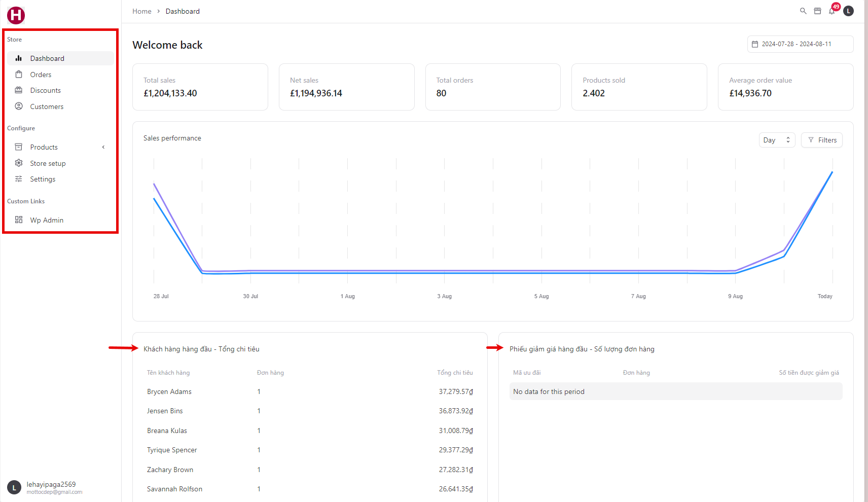Click the red H logo
Screen dimensions: 868x502
pos(16,15)
